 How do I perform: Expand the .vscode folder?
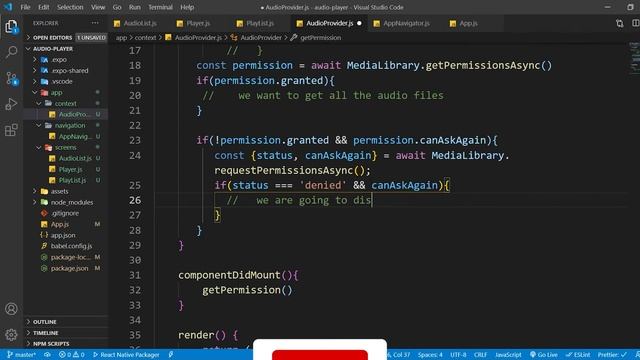pos(62,82)
